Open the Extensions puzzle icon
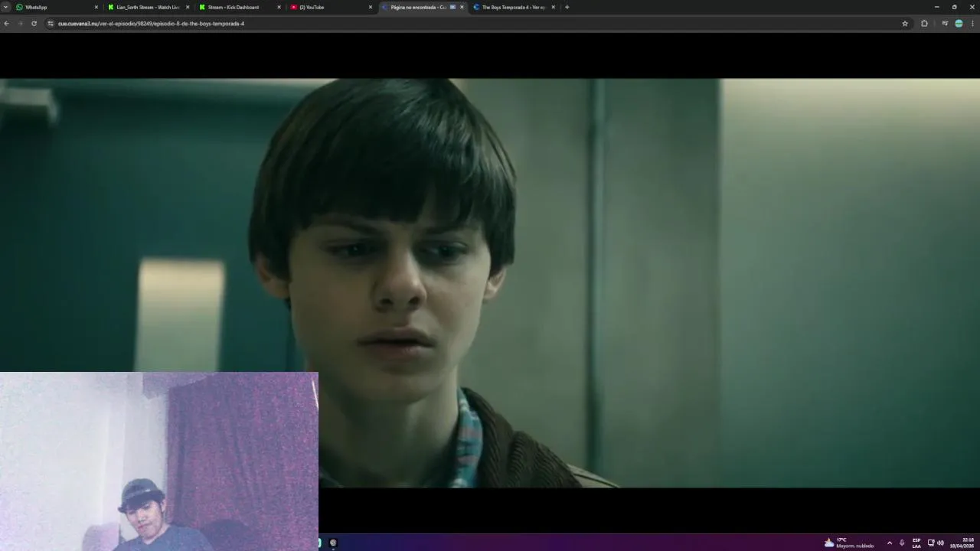Screen dimensions: 980x551 (924, 24)
